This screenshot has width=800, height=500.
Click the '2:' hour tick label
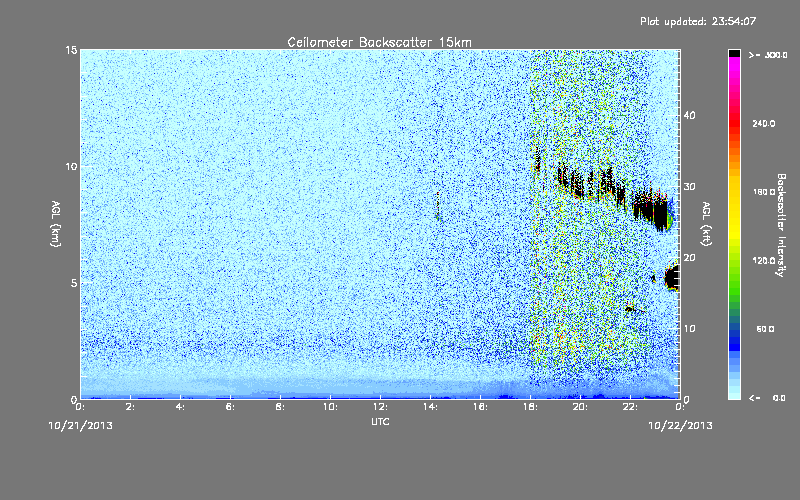click(130, 407)
